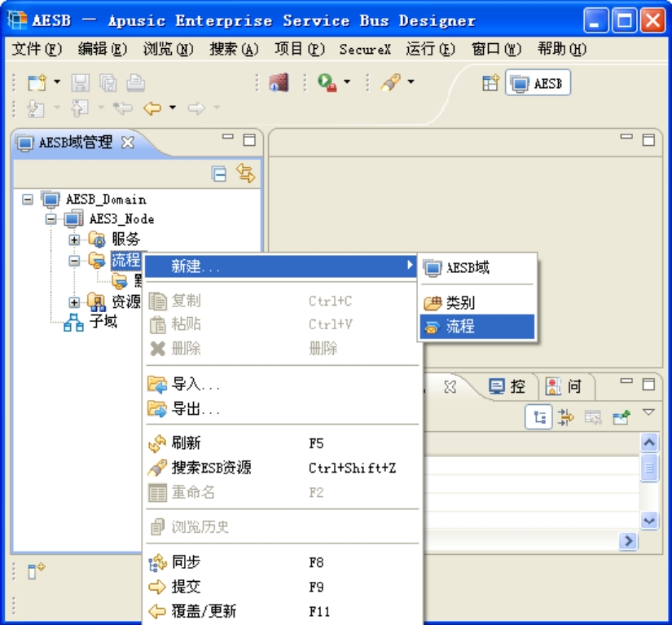Choose 同步 in the context menu
The width and height of the screenshot is (672, 625).
point(283,562)
